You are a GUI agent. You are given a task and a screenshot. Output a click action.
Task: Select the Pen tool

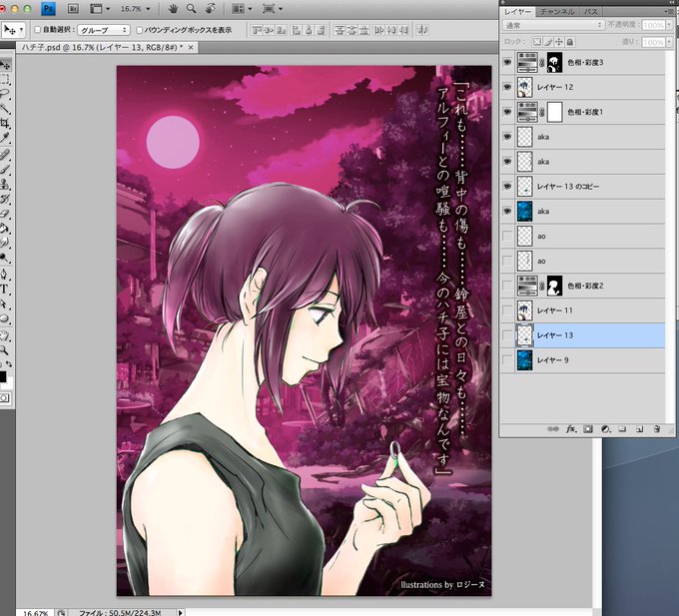pyautogui.click(x=5, y=275)
